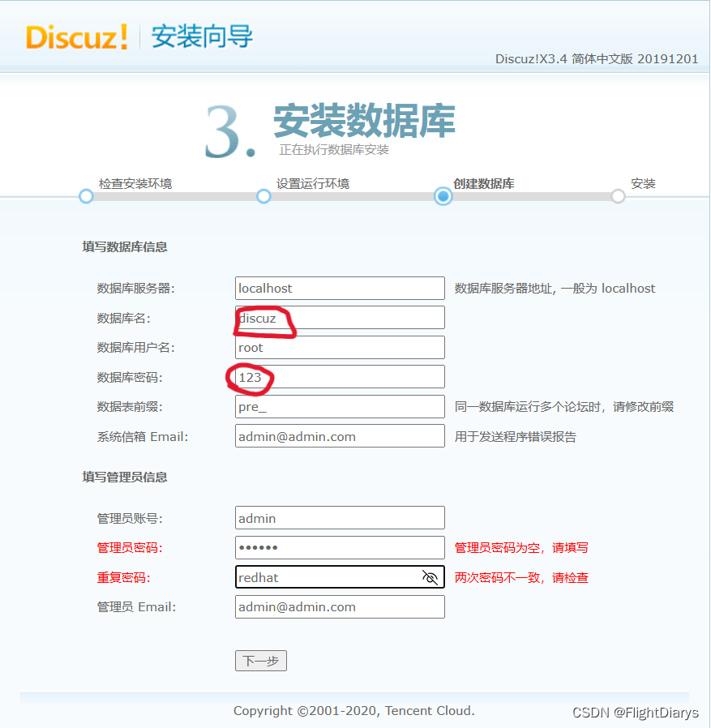Image resolution: width=711 pixels, height=728 pixels.
Task: Click the 管理员账号 admin field
Action: coord(340,517)
